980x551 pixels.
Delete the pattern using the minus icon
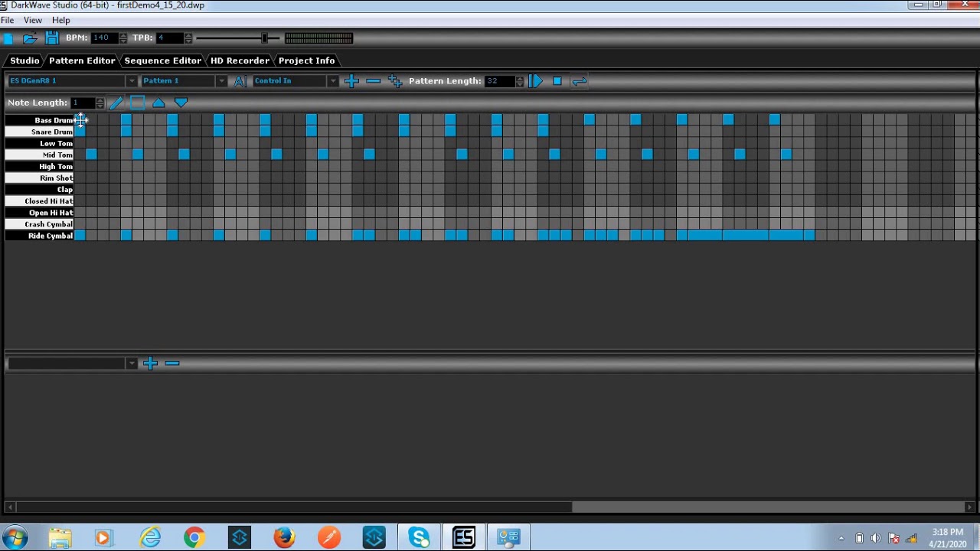coord(373,81)
